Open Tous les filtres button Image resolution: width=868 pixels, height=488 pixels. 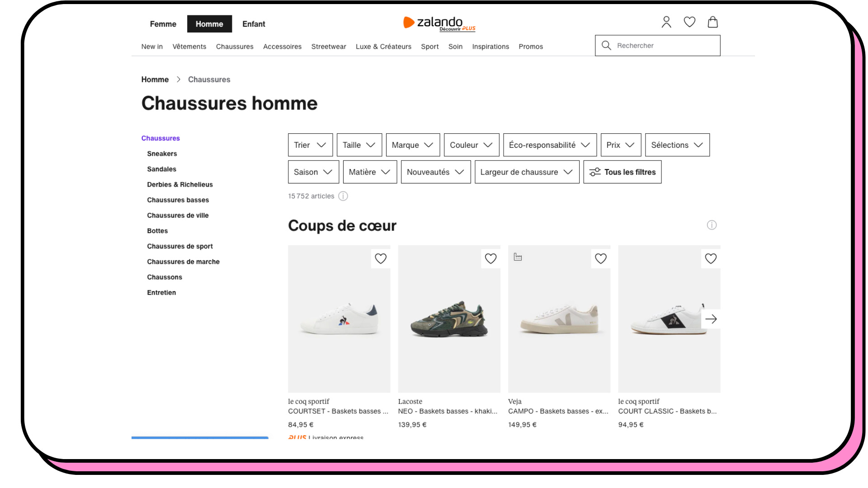point(622,172)
